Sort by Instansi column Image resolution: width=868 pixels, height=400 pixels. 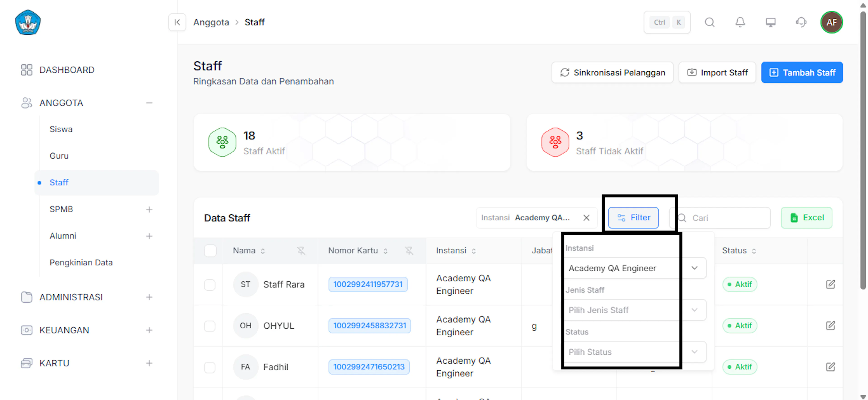[474, 251]
